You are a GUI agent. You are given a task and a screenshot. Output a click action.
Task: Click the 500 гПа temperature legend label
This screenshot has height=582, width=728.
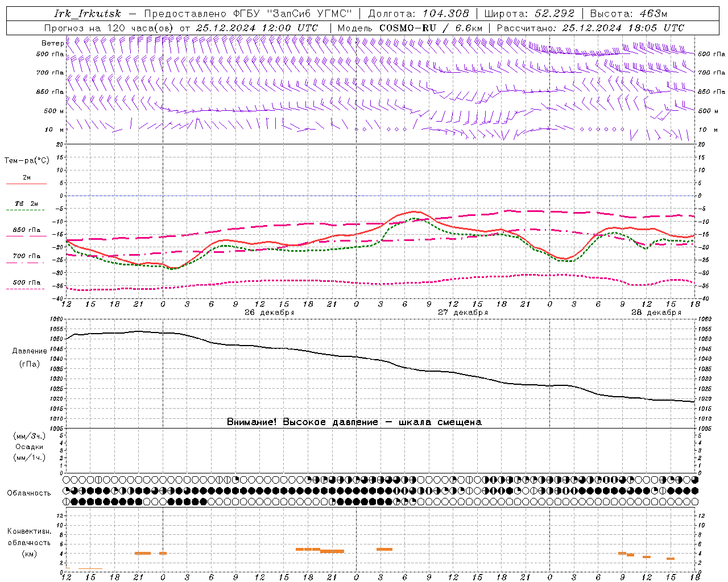27,282
